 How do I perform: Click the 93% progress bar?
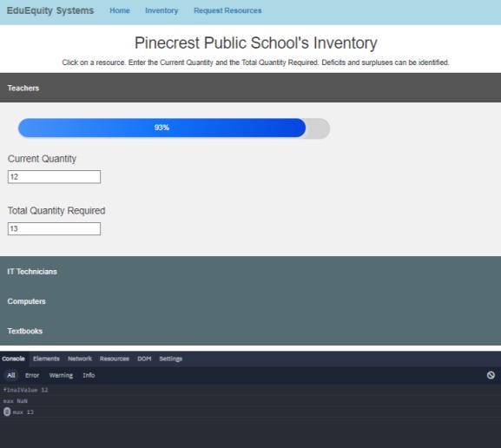pyautogui.click(x=174, y=128)
